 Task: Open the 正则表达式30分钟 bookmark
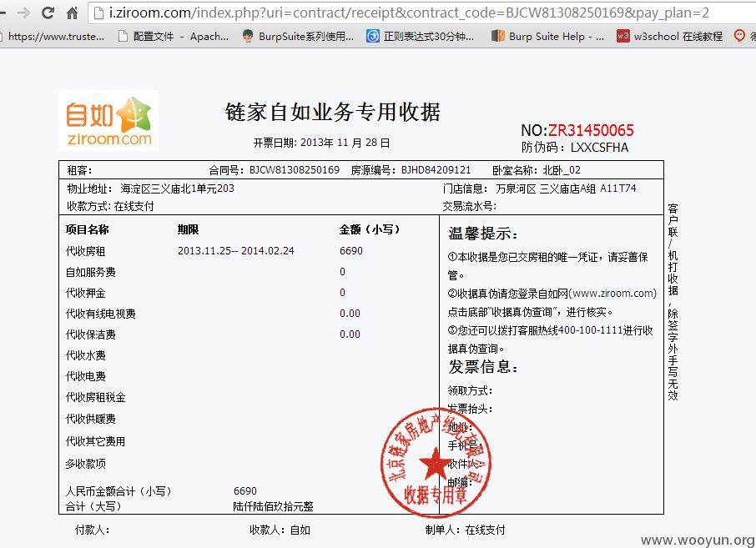click(420, 36)
